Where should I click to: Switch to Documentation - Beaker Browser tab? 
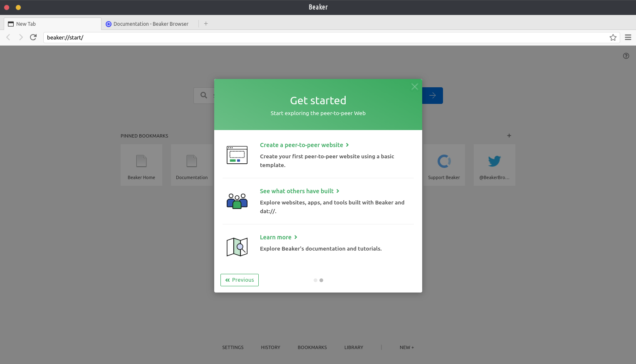[x=150, y=24]
